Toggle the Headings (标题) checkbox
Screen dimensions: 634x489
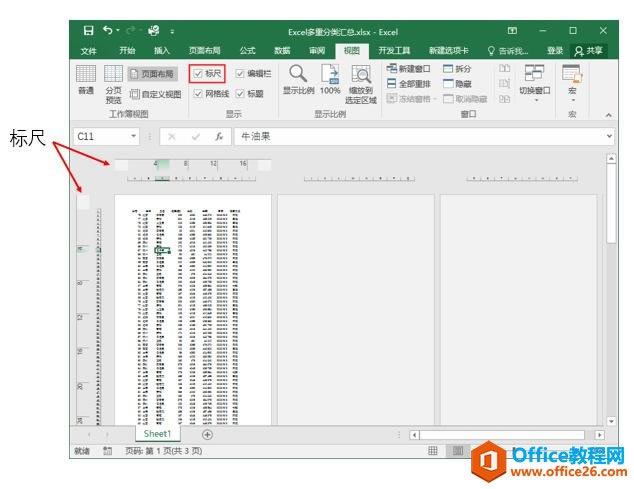coord(249,94)
